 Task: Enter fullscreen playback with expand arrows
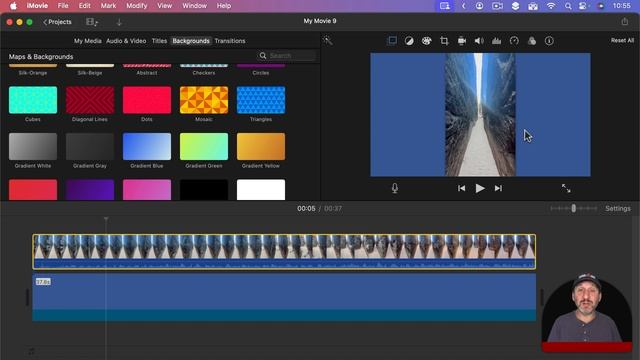(x=566, y=188)
